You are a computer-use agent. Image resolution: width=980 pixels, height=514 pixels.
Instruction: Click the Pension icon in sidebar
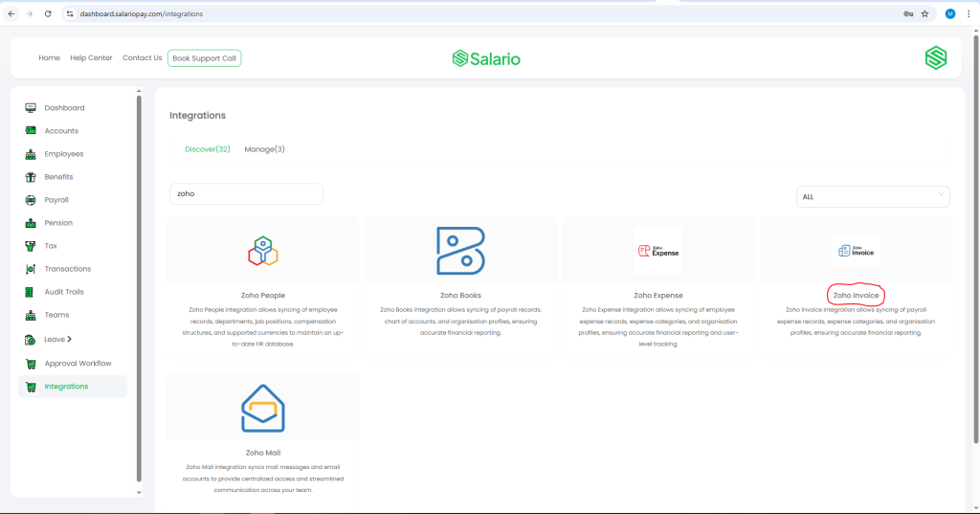click(x=30, y=223)
